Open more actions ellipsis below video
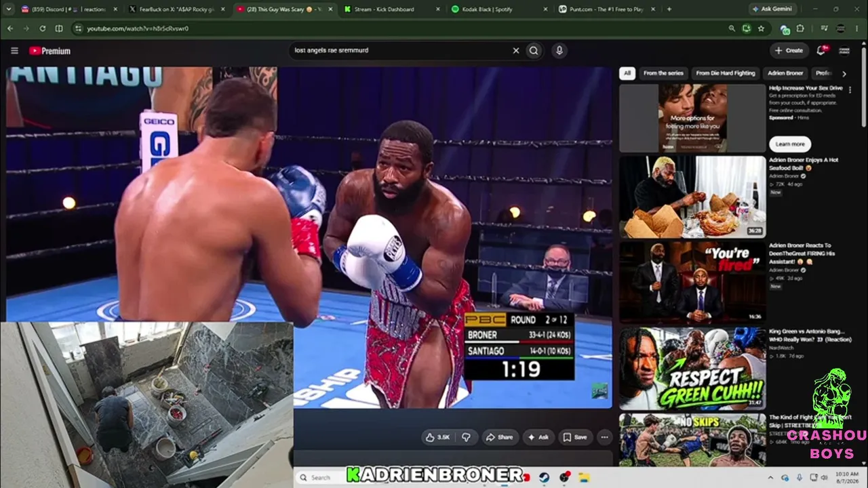The height and width of the screenshot is (488, 868). (604, 437)
